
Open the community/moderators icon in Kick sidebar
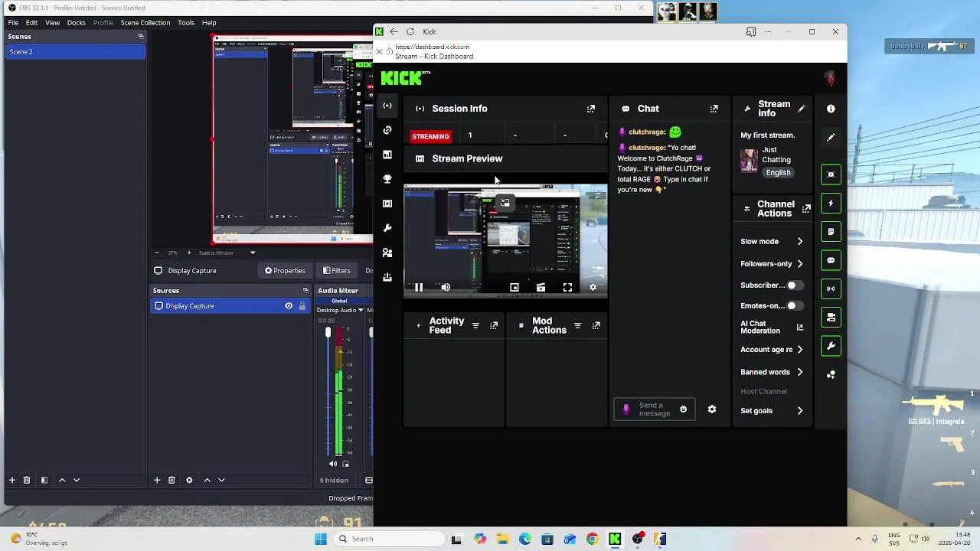[x=387, y=253]
